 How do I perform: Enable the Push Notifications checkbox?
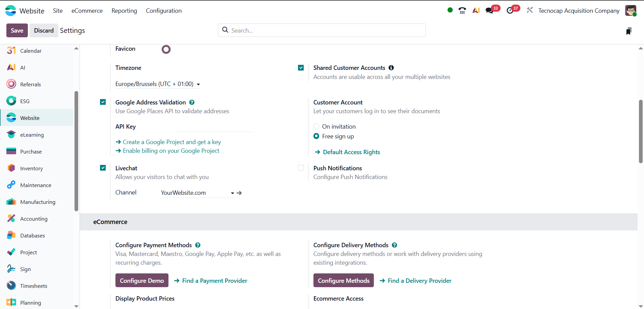pos(301,168)
